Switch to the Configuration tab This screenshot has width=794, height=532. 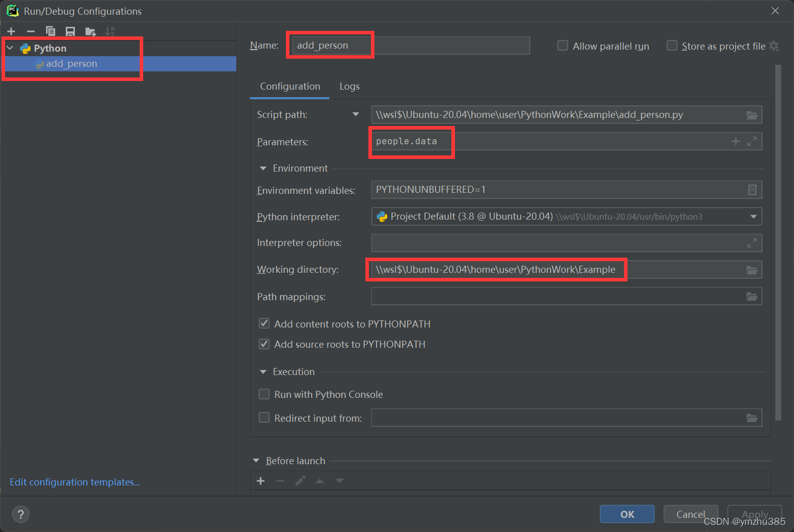click(290, 86)
